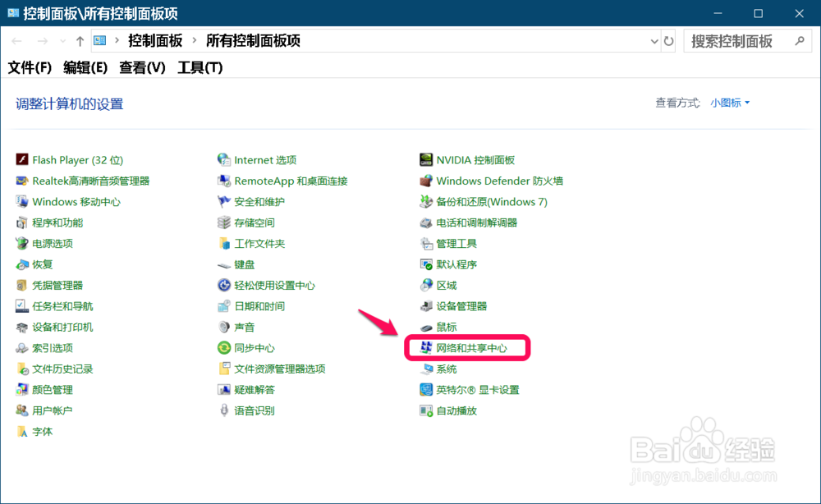
Task: Expand the 小图标 view mode dropdown
Action: pyautogui.click(x=730, y=103)
